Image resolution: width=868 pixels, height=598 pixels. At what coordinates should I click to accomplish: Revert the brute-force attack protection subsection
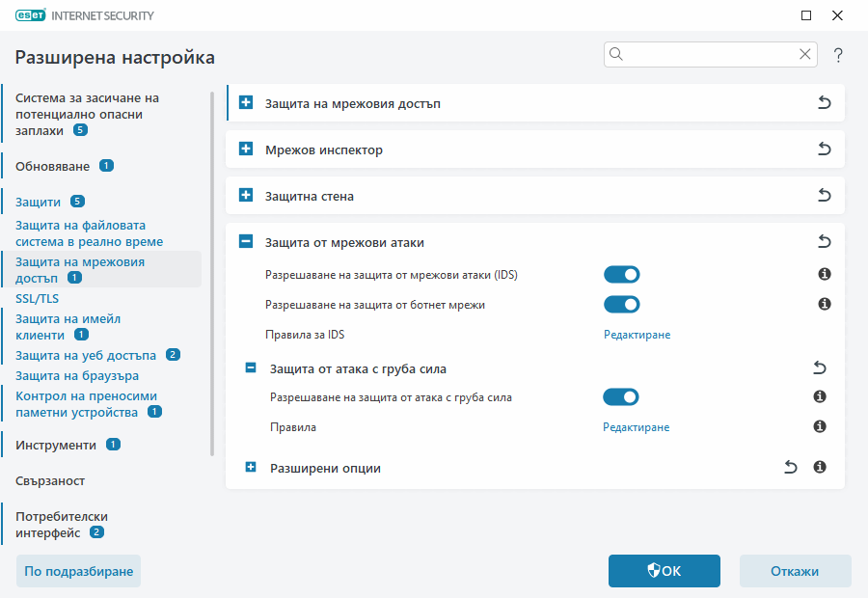coord(820,367)
